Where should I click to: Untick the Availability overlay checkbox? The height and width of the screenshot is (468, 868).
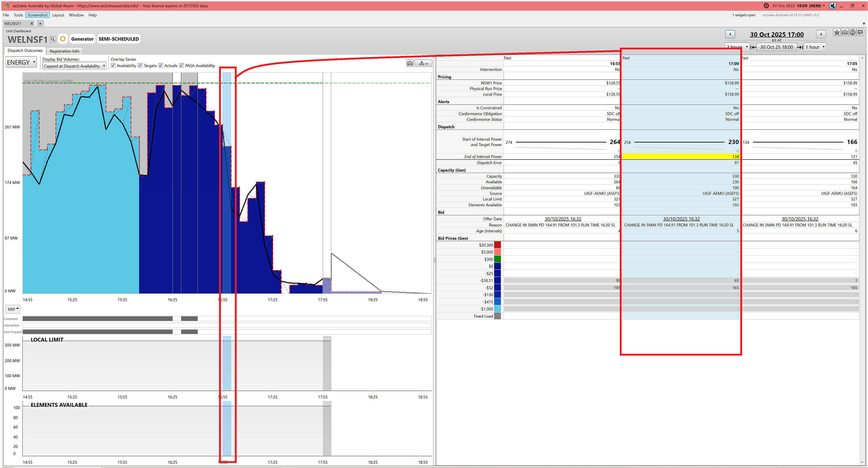pos(113,65)
